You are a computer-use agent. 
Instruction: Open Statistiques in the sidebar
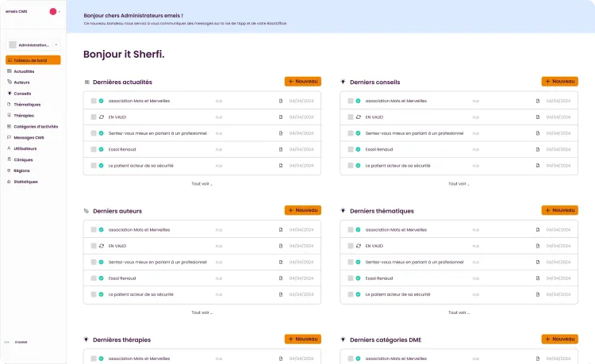pos(26,182)
